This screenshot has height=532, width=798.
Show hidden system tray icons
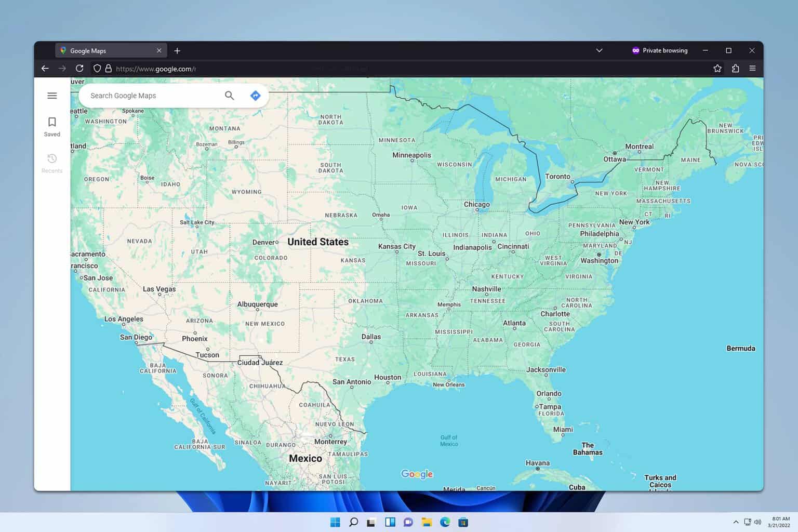pyautogui.click(x=736, y=522)
